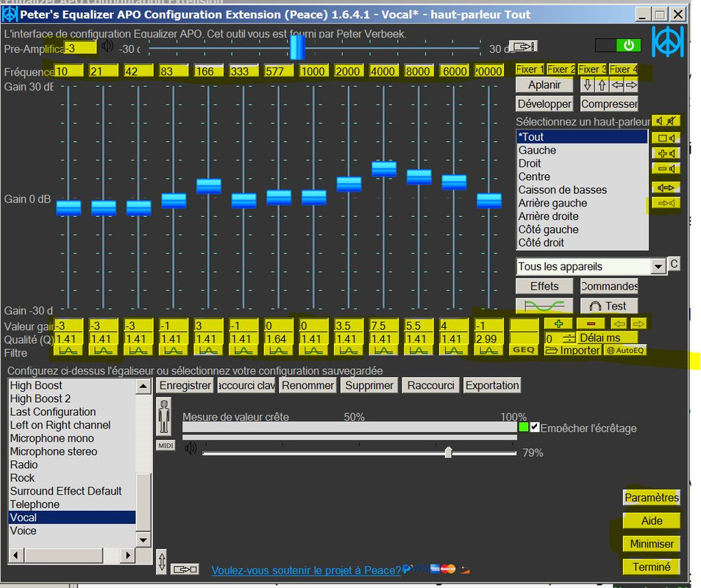Shift the bands right with the right arrow

coord(631,85)
